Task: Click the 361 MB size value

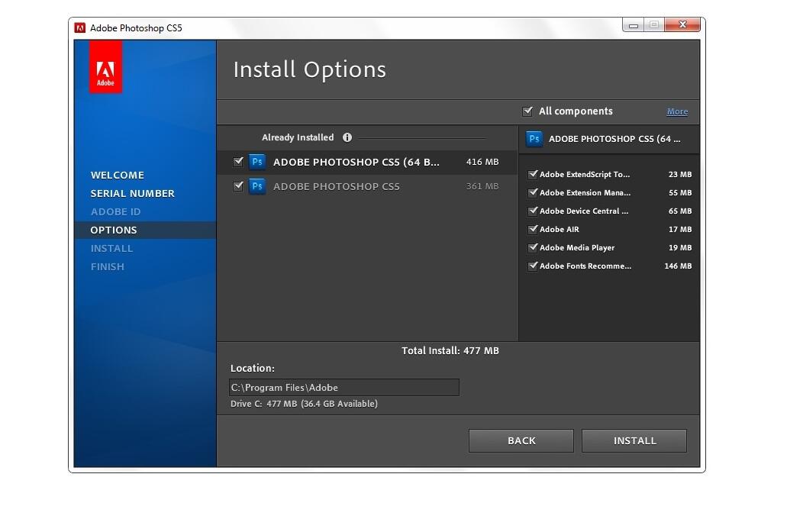Action: pyautogui.click(x=482, y=186)
